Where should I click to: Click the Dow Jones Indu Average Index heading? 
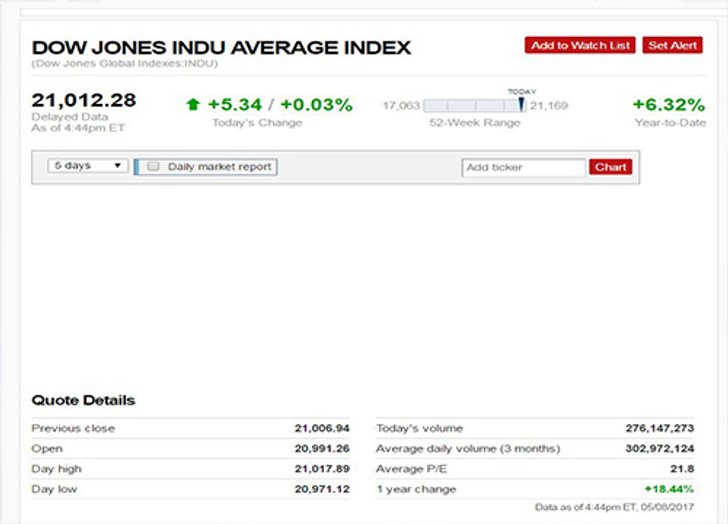[x=221, y=47]
